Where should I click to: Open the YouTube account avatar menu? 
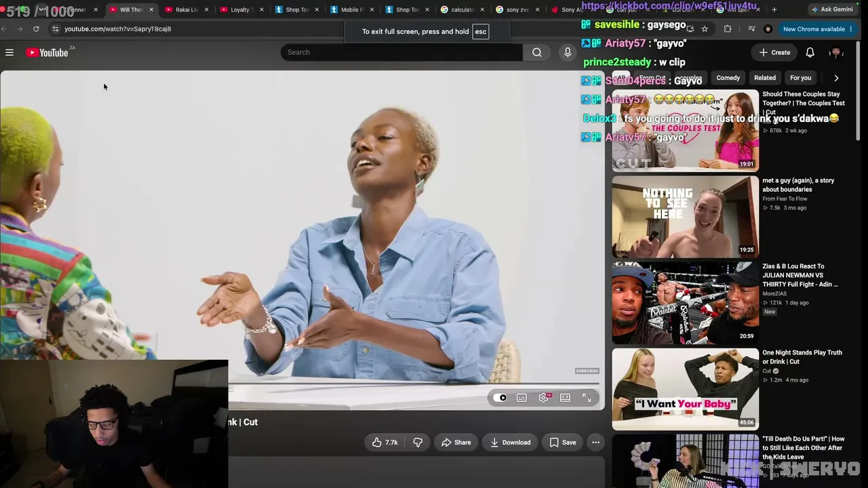(x=836, y=52)
